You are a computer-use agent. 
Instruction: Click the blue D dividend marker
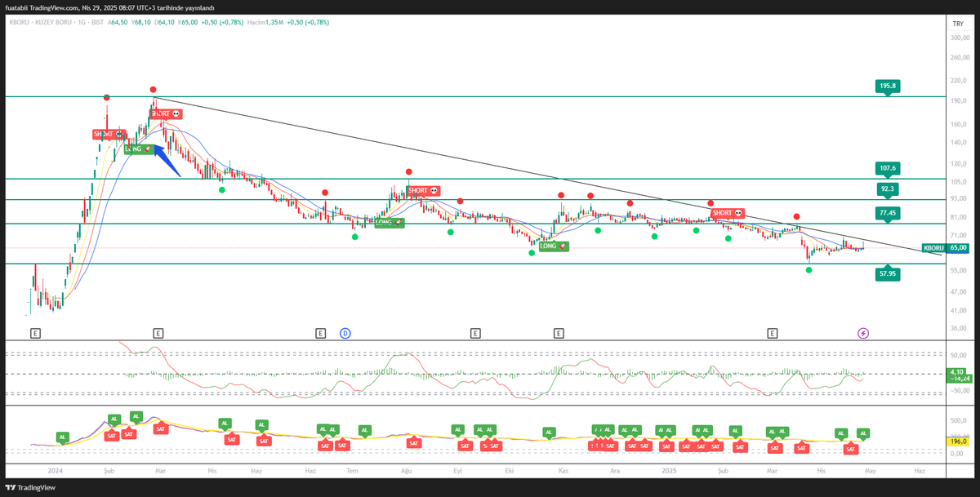click(345, 333)
